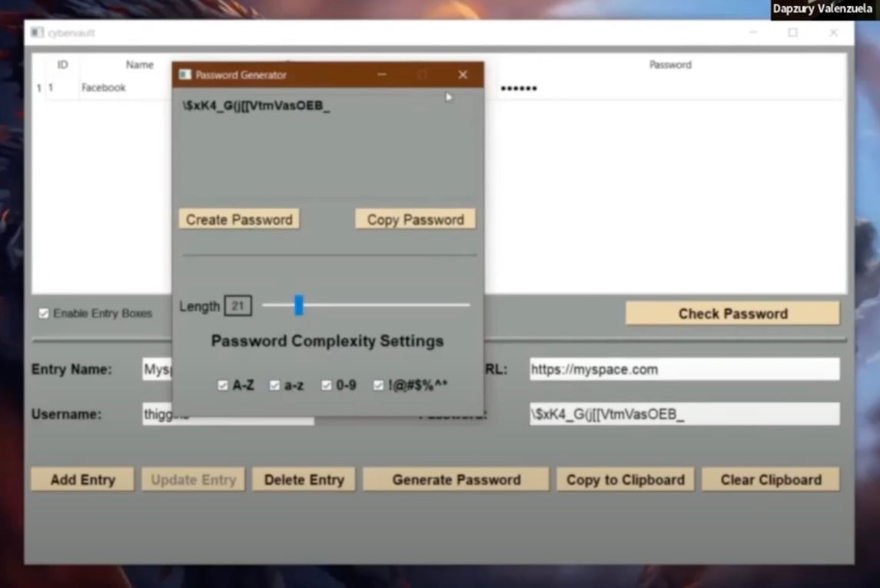Click the Clear Clipboard button
The image size is (880, 588).
(x=770, y=480)
